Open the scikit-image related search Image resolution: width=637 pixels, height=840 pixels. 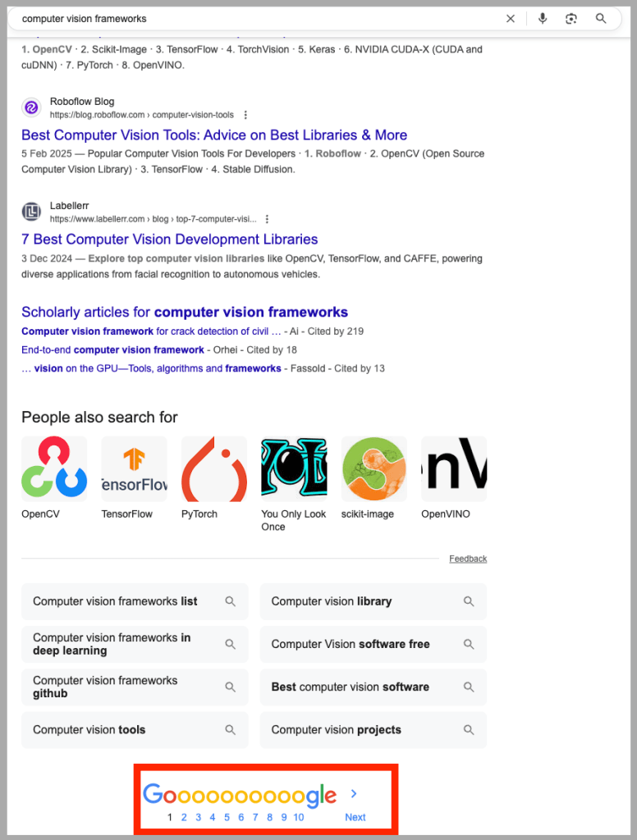tap(373, 468)
